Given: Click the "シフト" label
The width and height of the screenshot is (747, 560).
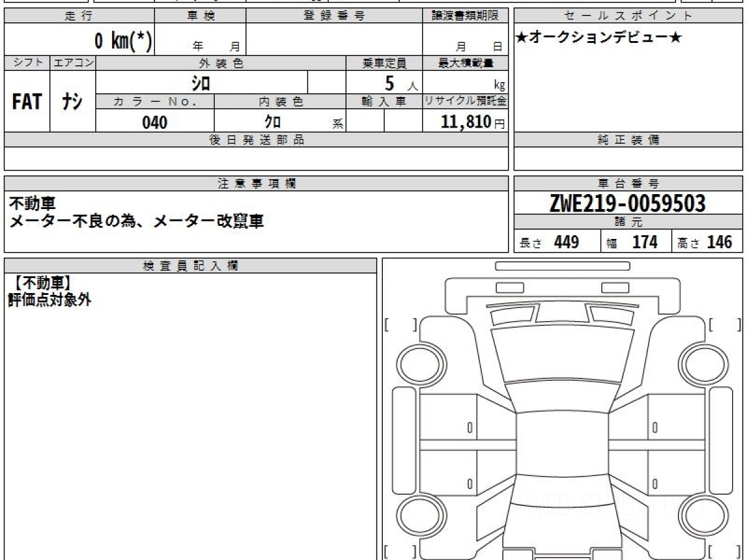Looking at the screenshot, I should coord(27,63).
